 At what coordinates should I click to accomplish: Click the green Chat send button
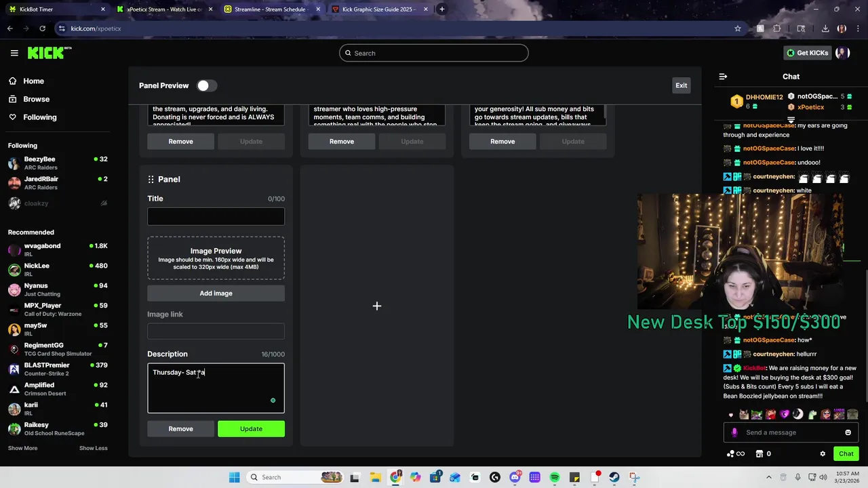[x=846, y=453]
